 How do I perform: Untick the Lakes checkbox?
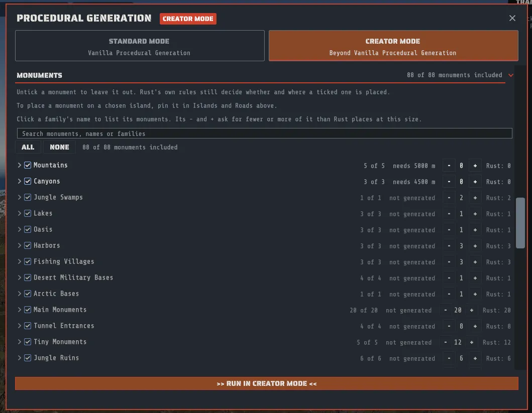(x=28, y=213)
